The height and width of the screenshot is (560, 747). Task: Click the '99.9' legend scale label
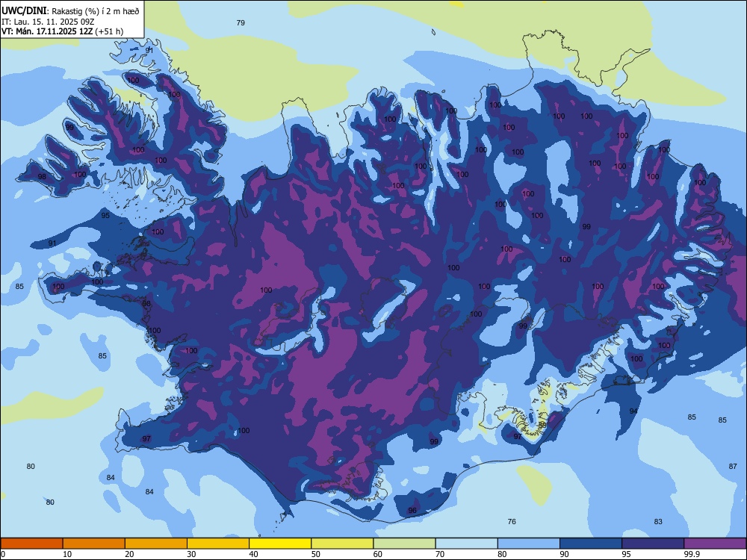692,554
